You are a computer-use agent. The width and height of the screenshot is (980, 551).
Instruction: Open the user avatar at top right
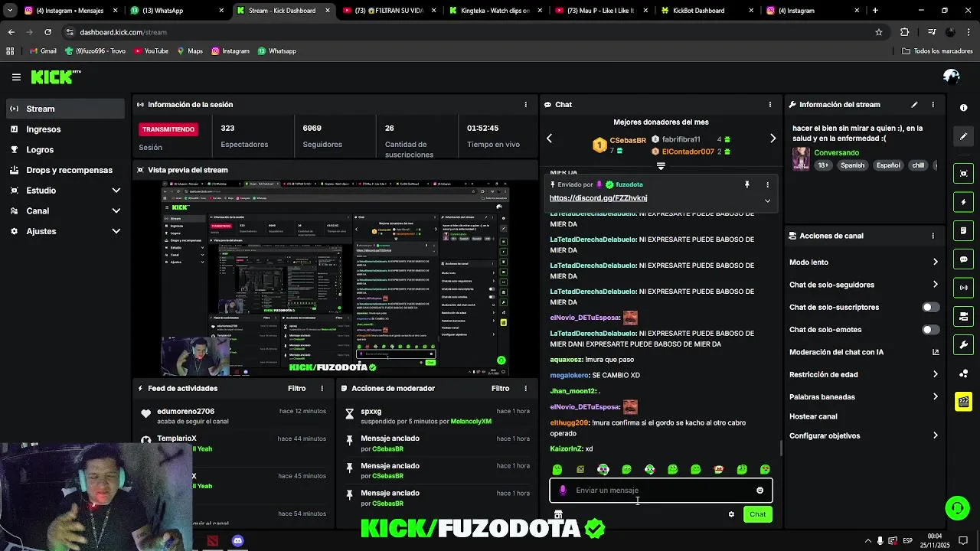point(952,77)
